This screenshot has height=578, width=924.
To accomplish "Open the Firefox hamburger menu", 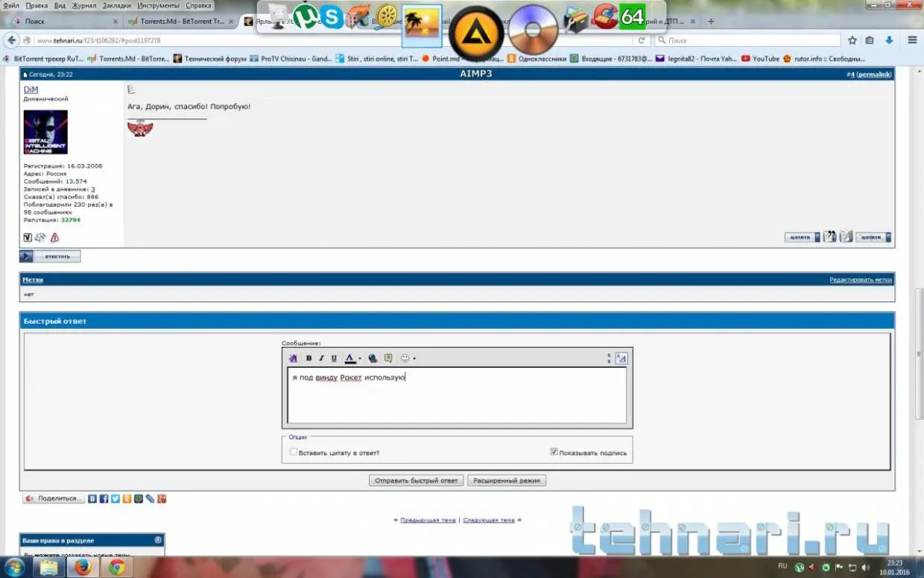I will tap(912, 40).
